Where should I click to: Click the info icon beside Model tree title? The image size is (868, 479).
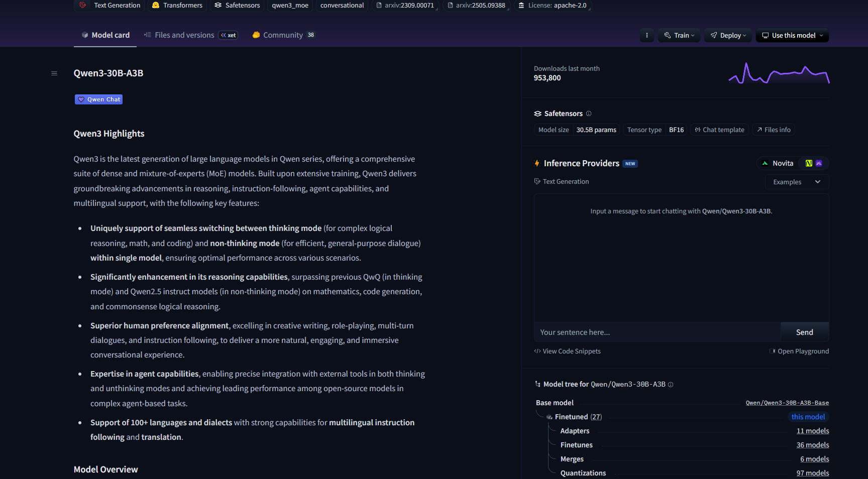[x=671, y=385]
